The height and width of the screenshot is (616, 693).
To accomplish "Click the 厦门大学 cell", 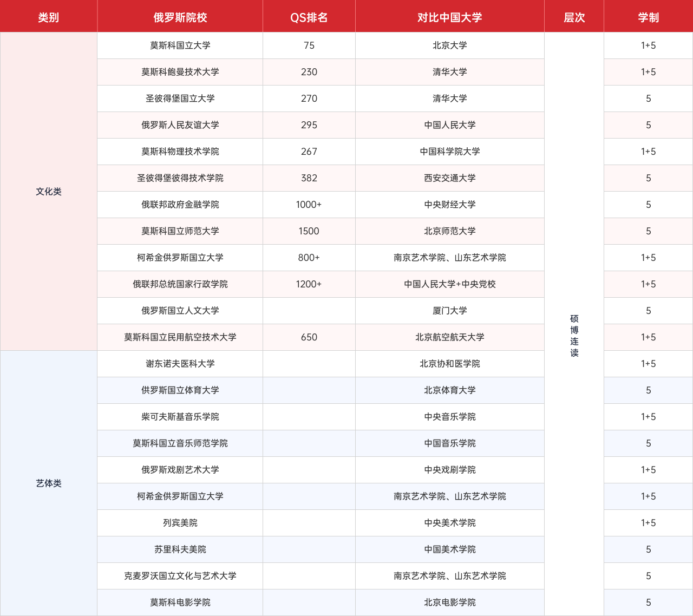I will coord(450,311).
